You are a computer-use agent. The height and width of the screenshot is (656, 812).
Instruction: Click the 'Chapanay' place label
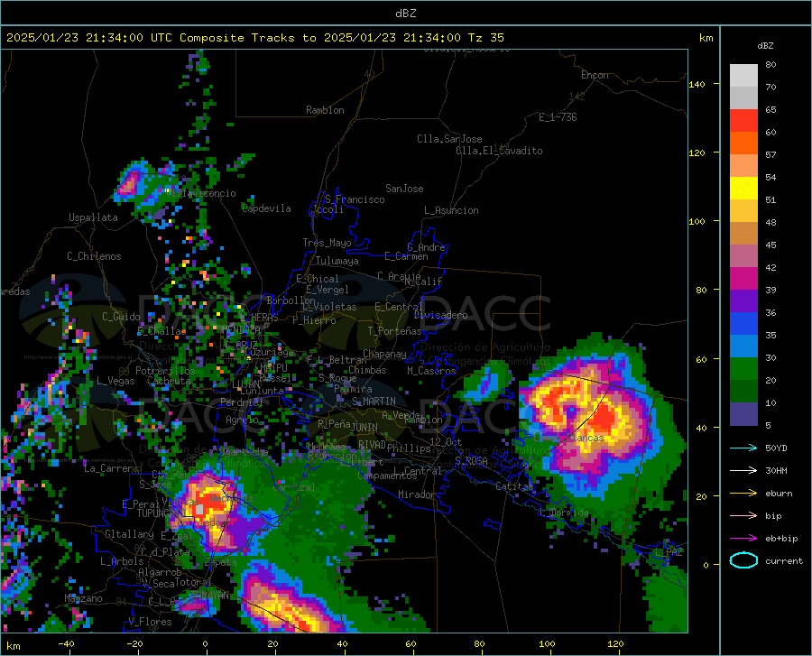tap(384, 354)
